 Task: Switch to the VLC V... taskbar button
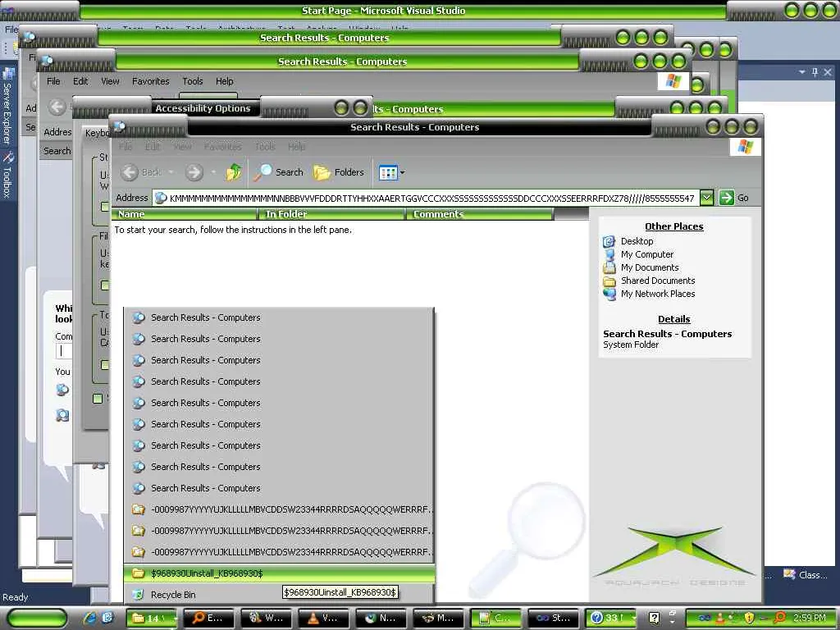click(323, 619)
